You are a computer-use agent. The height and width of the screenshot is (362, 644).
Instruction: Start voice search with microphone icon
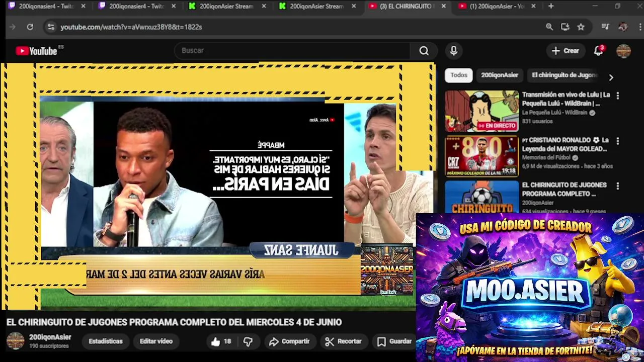(454, 51)
